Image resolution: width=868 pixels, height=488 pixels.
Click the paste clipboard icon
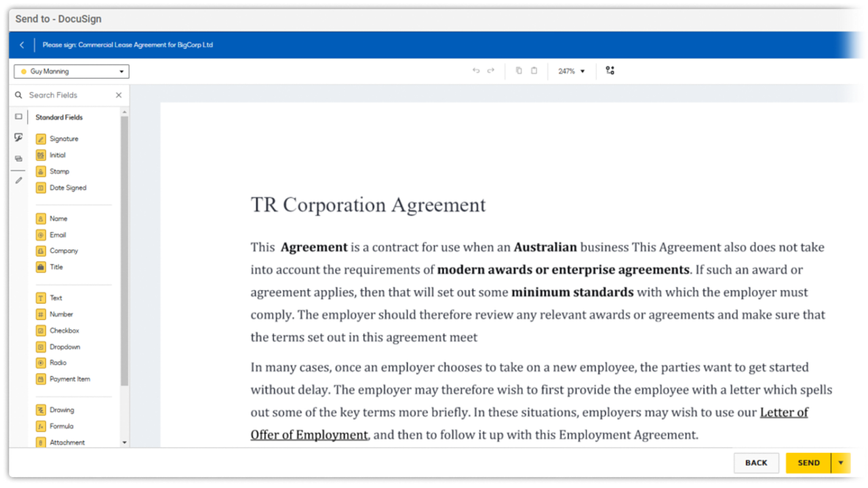point(534,71)
